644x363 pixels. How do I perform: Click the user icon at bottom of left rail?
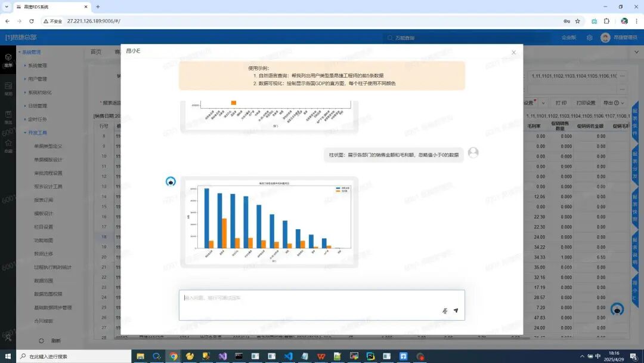coord(8,337)
